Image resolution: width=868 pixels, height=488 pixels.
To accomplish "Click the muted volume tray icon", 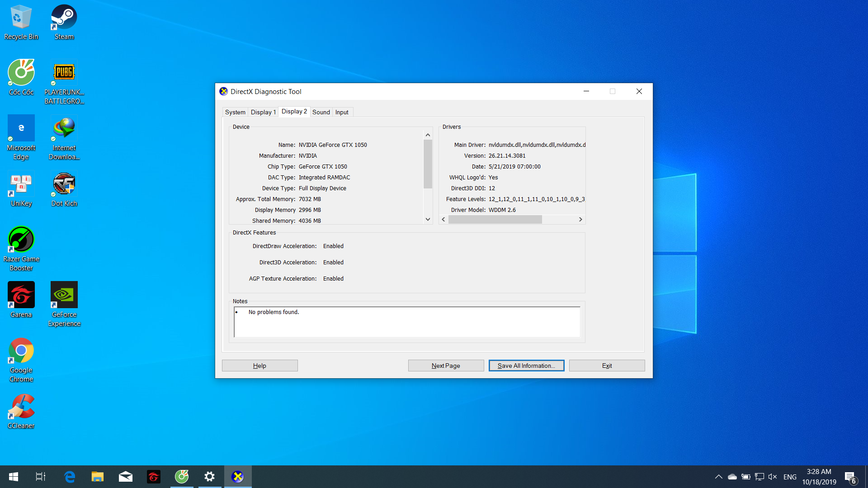I will point(773,477).
